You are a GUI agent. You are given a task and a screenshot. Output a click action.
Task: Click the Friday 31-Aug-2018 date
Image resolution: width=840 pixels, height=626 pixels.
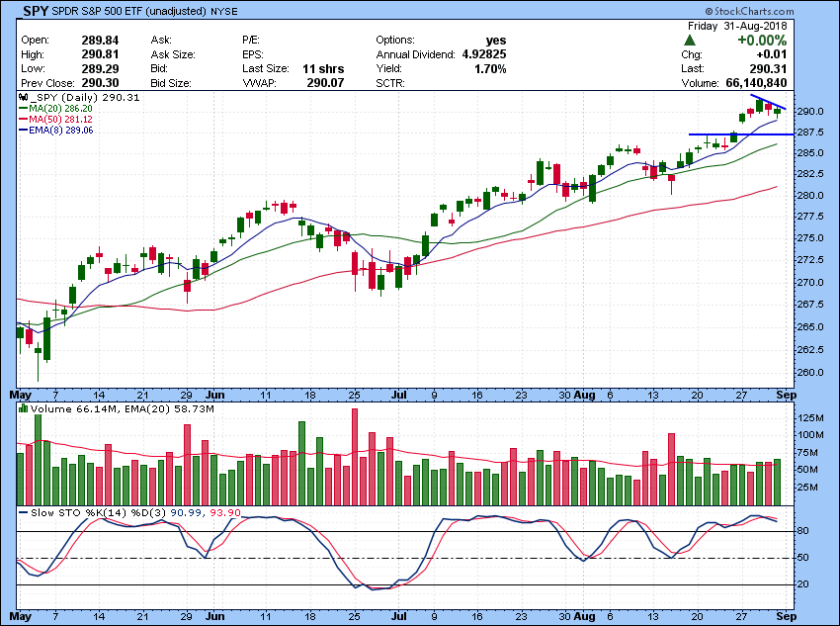pos(737,26)
